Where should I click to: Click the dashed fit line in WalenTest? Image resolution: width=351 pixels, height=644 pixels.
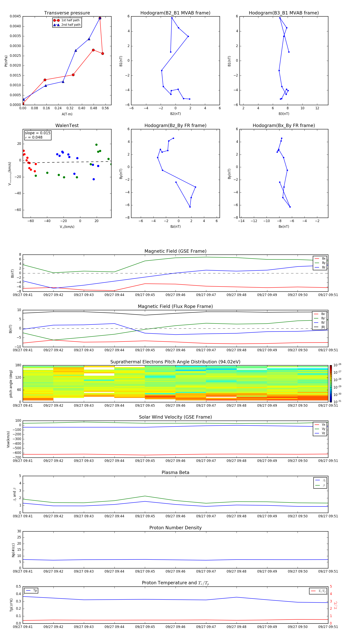(67, 162)
